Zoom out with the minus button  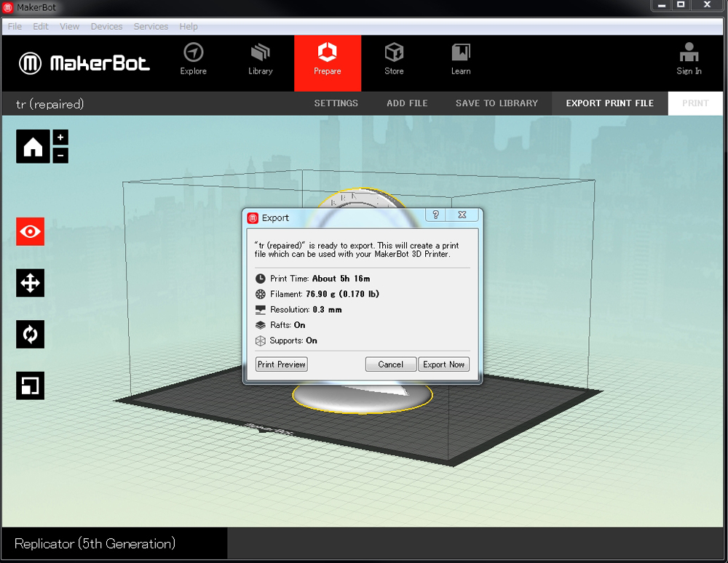(x=60, y=155)
